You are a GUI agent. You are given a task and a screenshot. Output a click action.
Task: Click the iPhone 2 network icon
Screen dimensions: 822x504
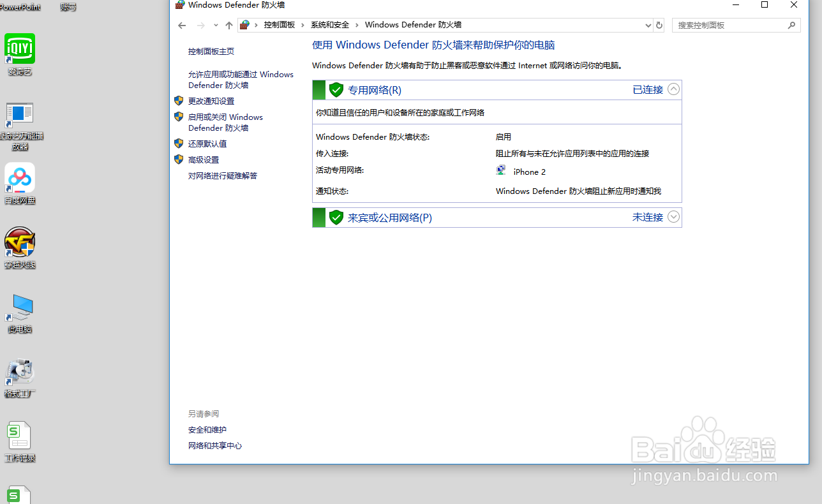[501, 170]
